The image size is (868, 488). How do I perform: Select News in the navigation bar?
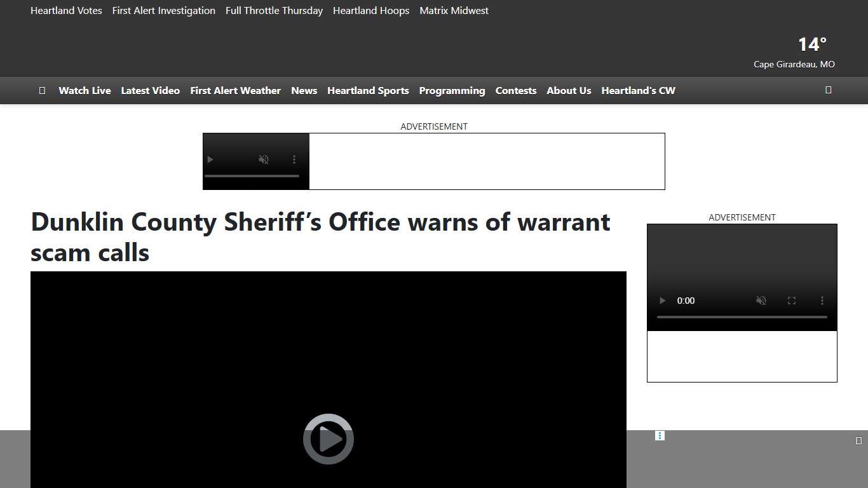pos(304,90)
